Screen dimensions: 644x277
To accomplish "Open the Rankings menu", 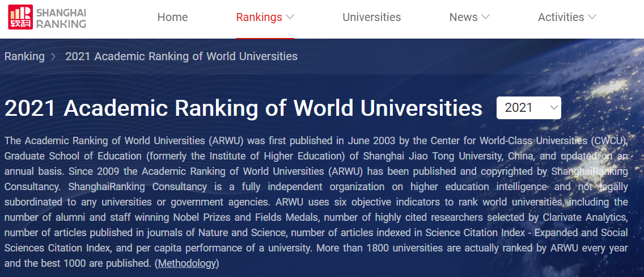I will point(259,17).
